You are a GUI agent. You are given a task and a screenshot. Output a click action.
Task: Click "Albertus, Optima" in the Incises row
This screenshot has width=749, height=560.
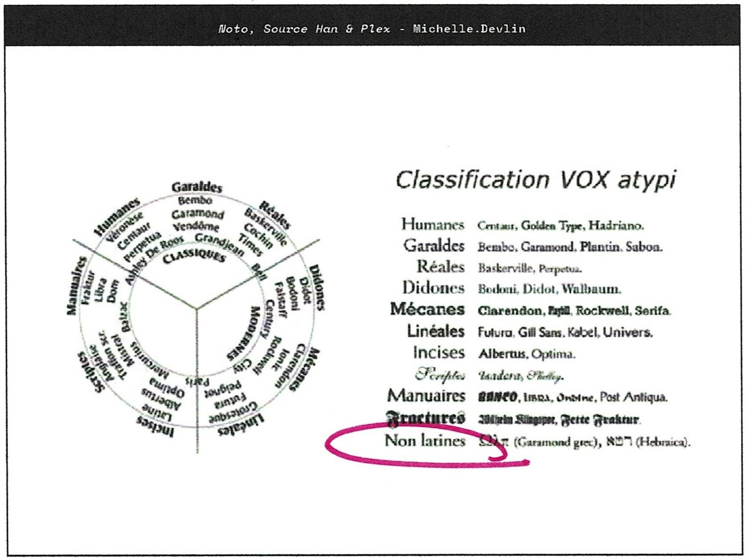point(526,354)
